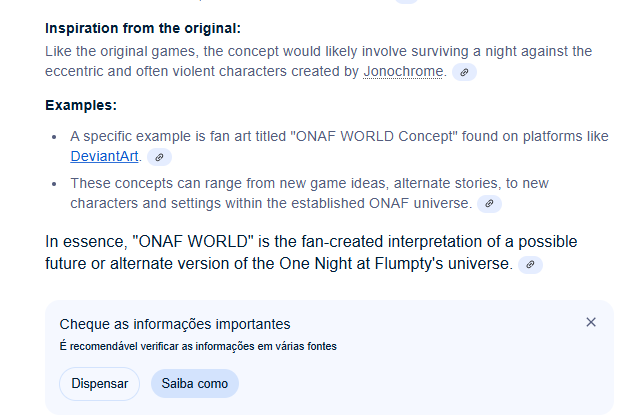The width and height of the screenshot is (617, 415).
Task: Click the "Like the original games" paragraph
Action: (318, 61)
